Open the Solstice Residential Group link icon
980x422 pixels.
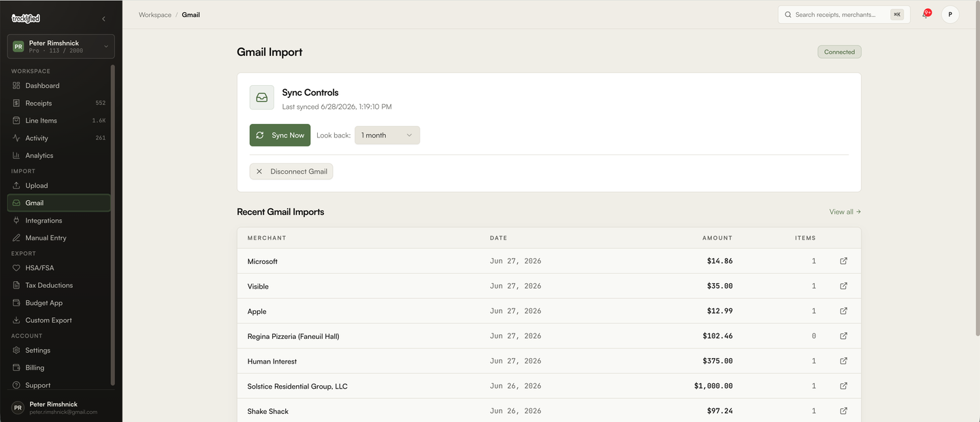(x=844, y=386)
